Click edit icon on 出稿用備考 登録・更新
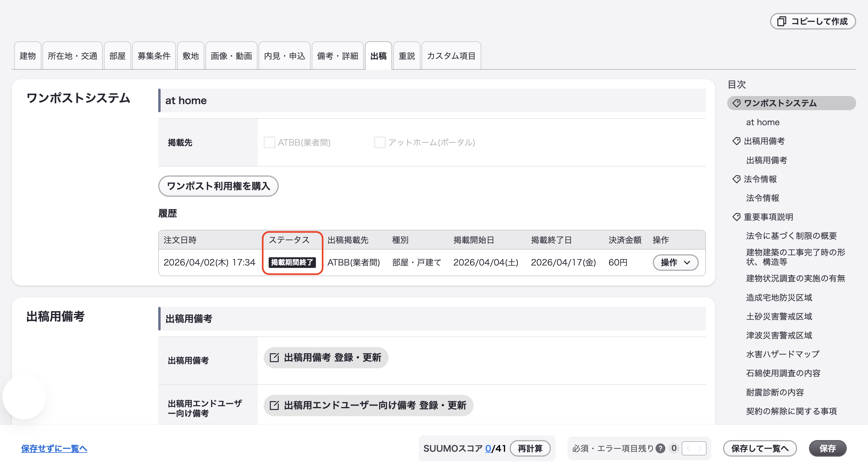 pyautogui.click(x=274, y=357)
